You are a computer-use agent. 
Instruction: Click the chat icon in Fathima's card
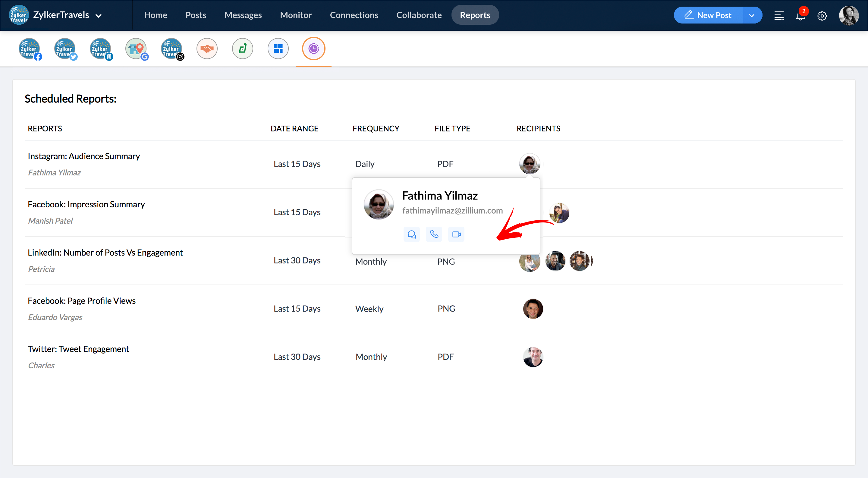point(411,234)
